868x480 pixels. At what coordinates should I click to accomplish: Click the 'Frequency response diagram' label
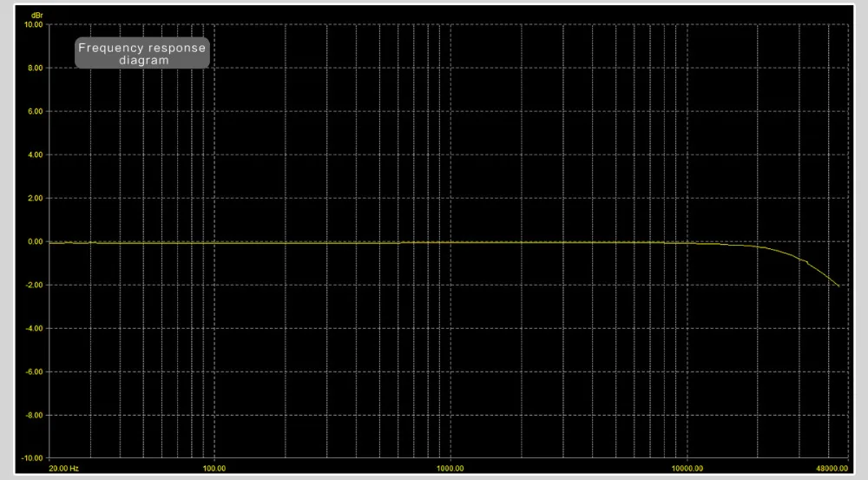point(141,54)
